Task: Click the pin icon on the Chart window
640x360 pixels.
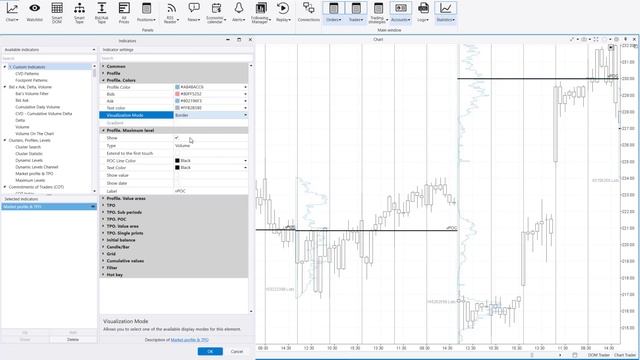Action: pos(626,40)
